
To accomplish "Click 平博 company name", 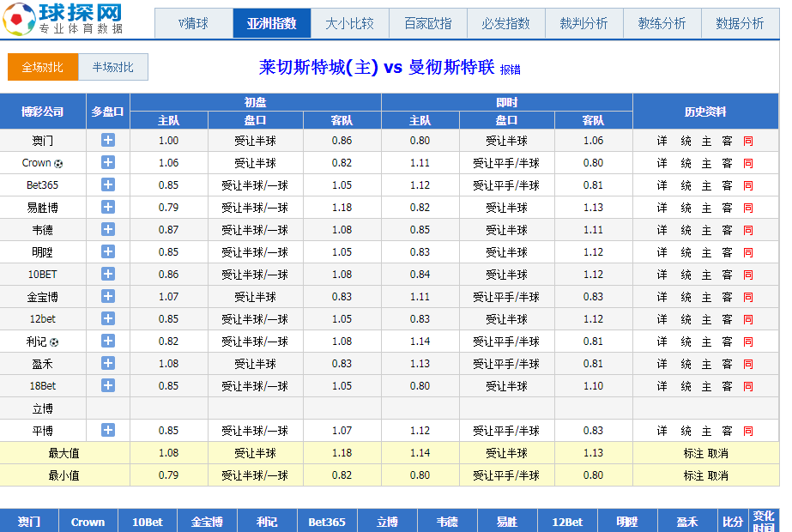I will pyautogui.click(x=43, y=431).
